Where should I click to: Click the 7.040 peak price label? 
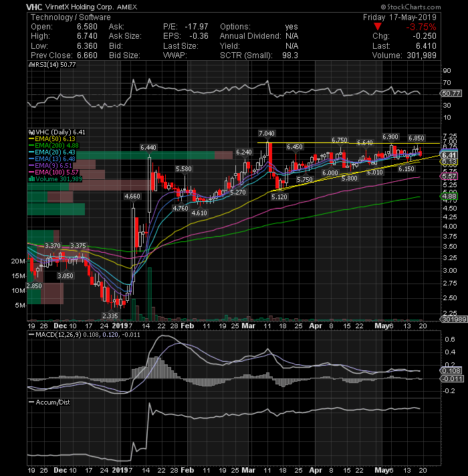[267, 133]
